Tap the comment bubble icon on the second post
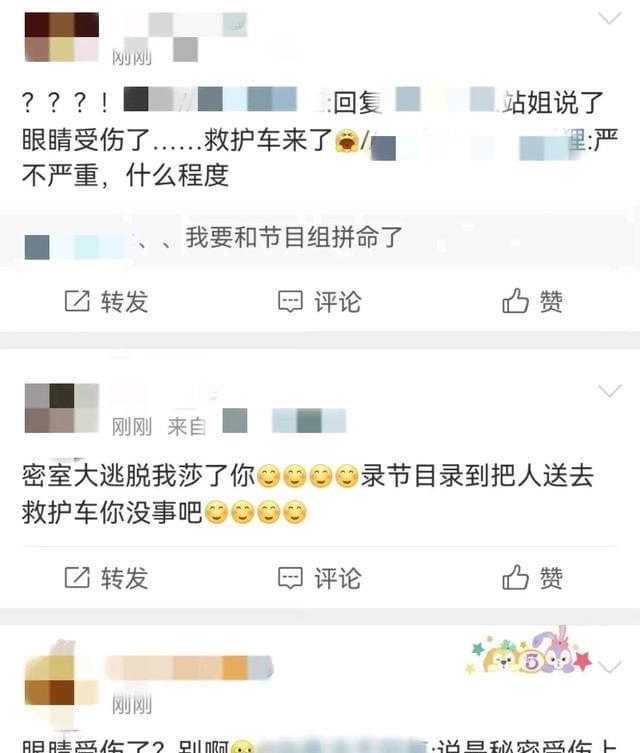This screenshot has width=640, height=753. pos(290,578)
